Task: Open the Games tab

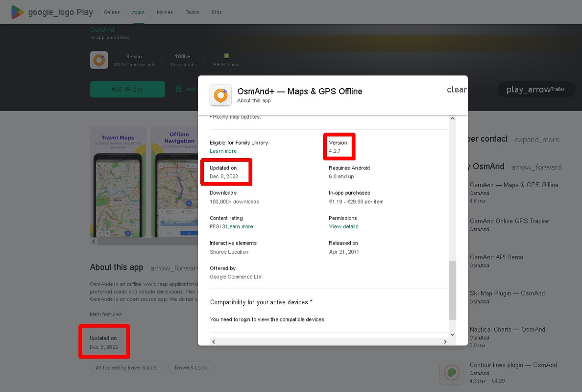Action: 112,12
